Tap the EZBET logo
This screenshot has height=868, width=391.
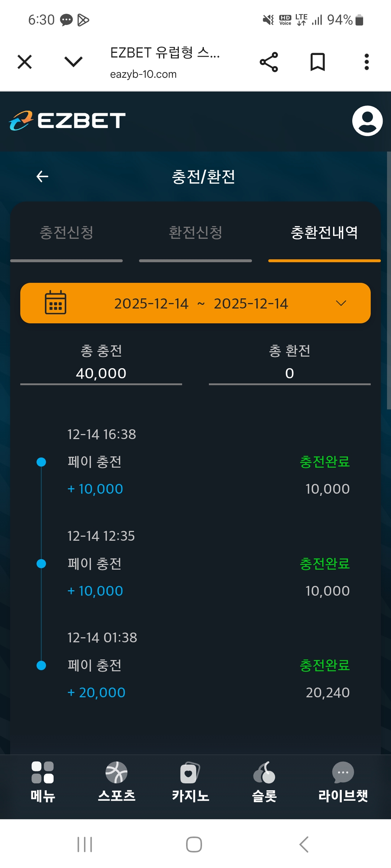point(67,121)
